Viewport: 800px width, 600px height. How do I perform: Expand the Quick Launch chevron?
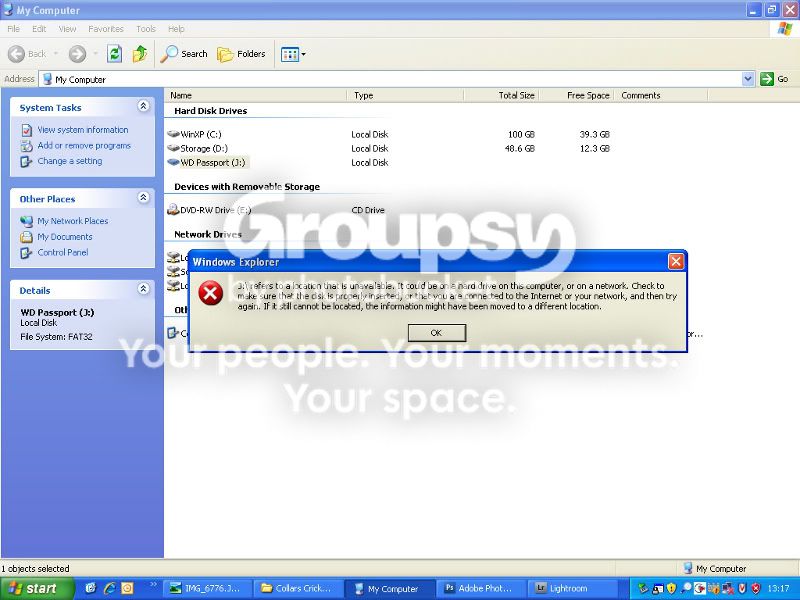coord(153,585)
